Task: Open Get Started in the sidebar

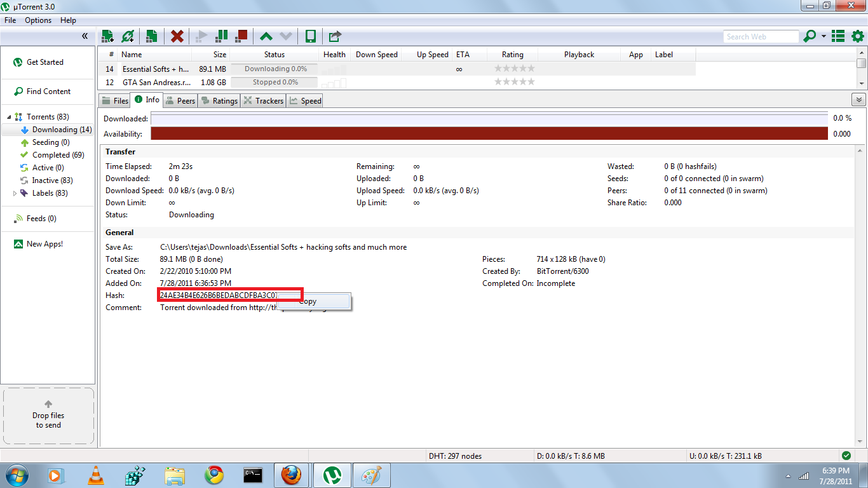Action: click(39, 62)
